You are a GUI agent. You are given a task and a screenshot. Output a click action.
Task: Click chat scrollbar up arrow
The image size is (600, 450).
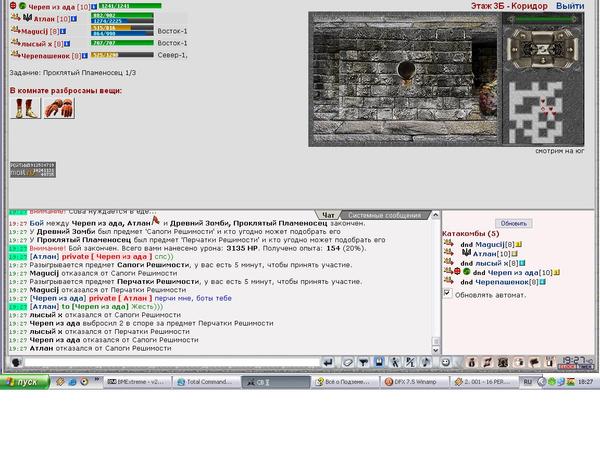(435, 215)
